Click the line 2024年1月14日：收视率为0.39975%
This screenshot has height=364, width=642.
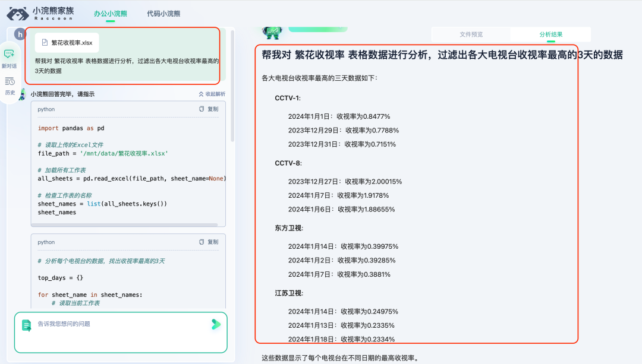(343, 246)
